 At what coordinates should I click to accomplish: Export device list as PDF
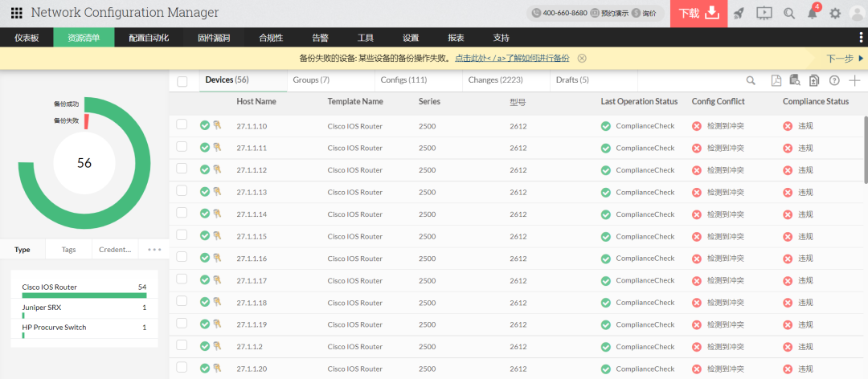(776, 81)
